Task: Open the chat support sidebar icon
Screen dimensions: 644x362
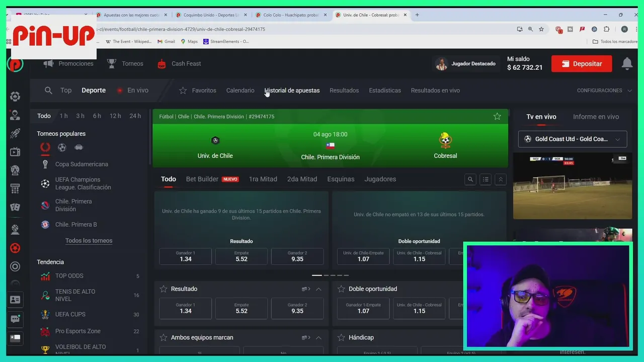Action: pyautogui.click(x=15, y=319)
